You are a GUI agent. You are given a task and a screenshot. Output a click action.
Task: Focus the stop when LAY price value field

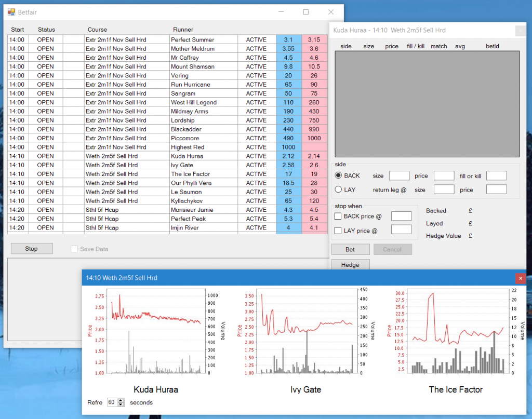point(401,229)
